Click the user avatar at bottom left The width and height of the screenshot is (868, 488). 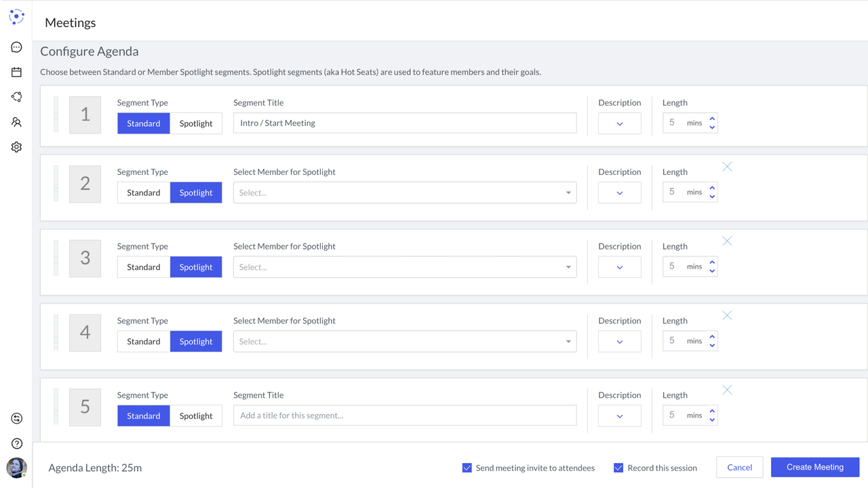pos(16,468)
